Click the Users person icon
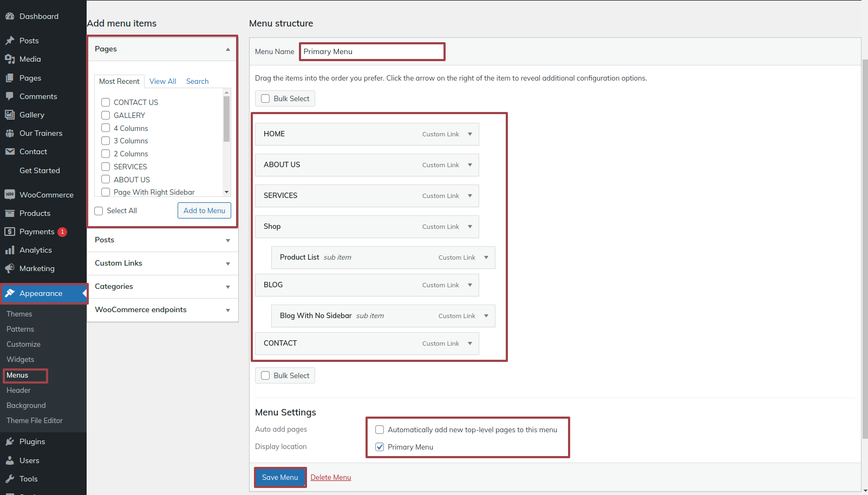The width and height of the screenshot is (868, 495). (10, 460)
